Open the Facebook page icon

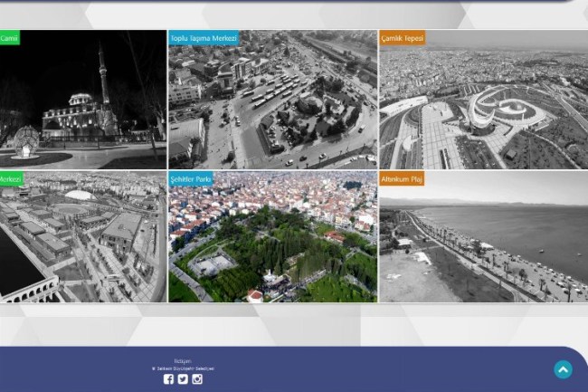tap(168, 379)
